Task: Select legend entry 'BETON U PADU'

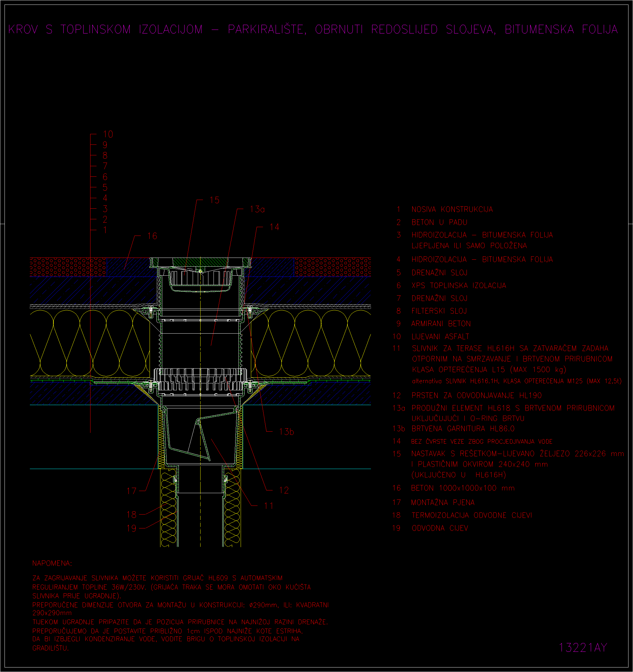Action: (439, 222)
